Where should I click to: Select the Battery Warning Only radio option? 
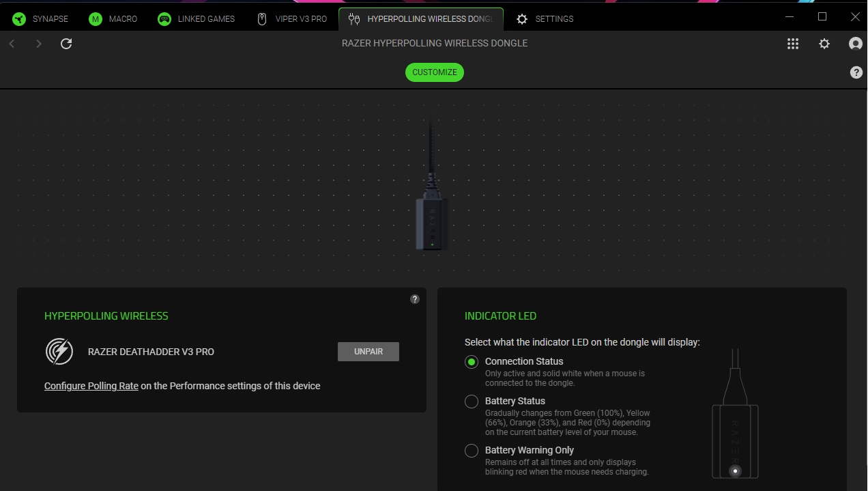[x=472, y=451]
